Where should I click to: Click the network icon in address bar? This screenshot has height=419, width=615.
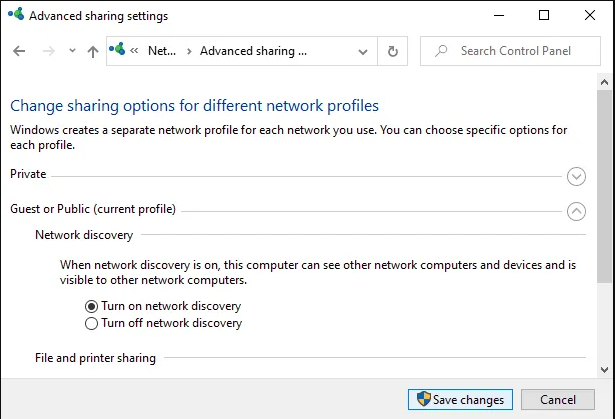(x=117, y=49)
